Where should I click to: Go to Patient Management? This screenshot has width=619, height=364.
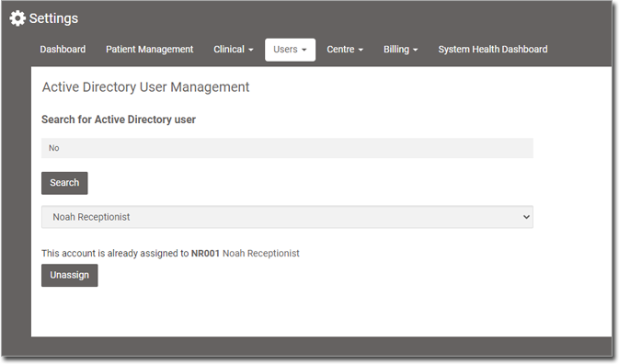coord(150,50)
